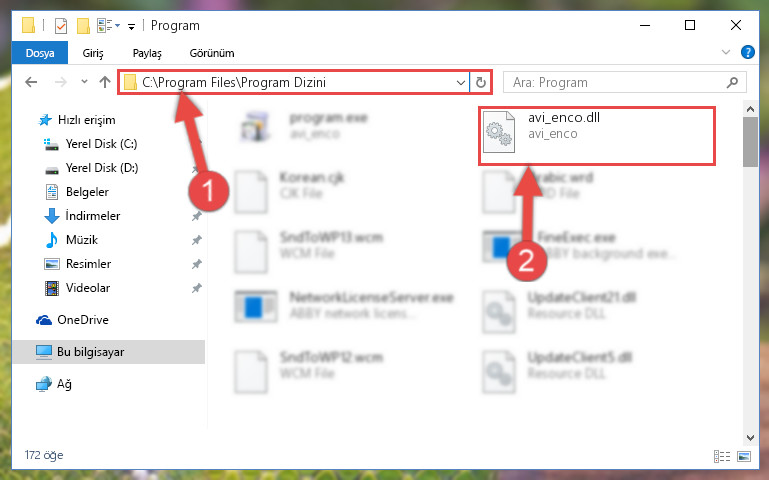This screenshot has width=769, height=480.
Task: Open the Dosya menu tab
Action: point(40,53)
